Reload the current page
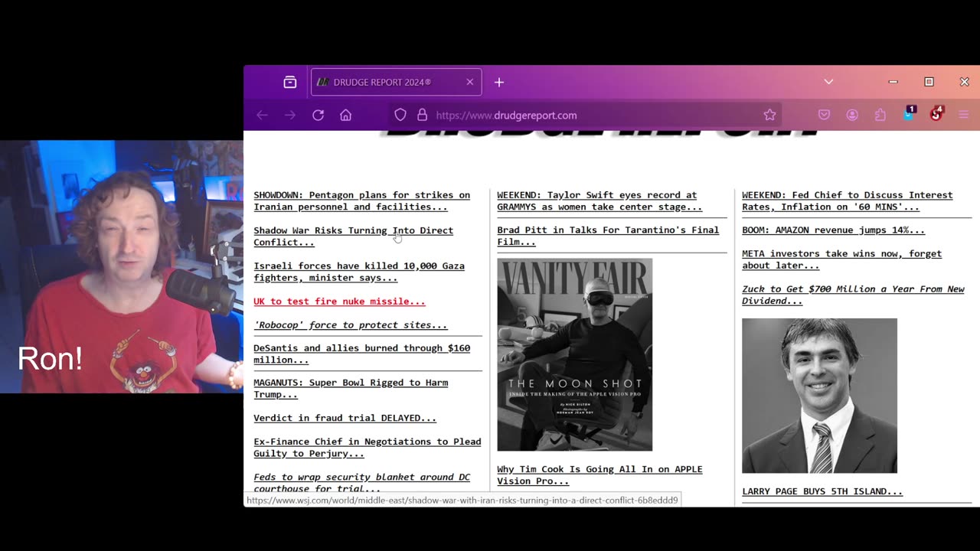The image size is (980, 551). tap(318, 115)
